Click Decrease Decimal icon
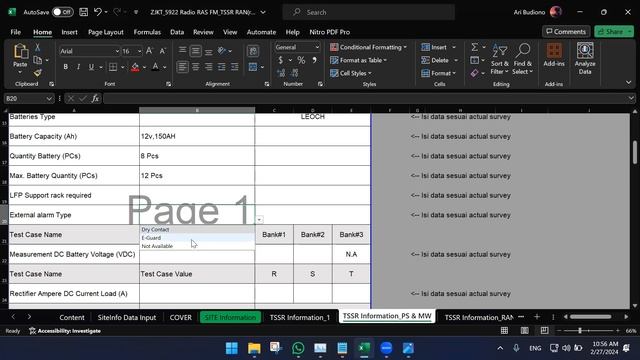 point(295,73)
